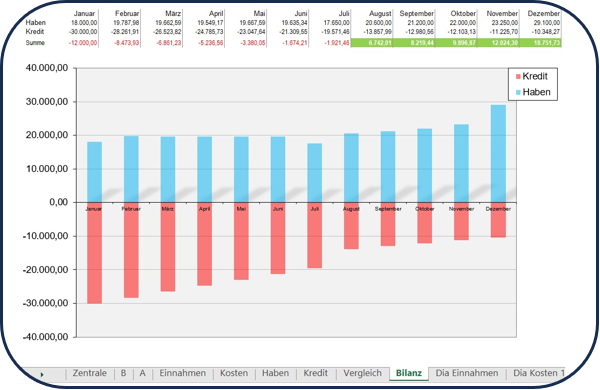Image resolution: width=600 pixels, height=390 pixels.
Task: Go to the Haben sheet tab
Action: (276, 373)
